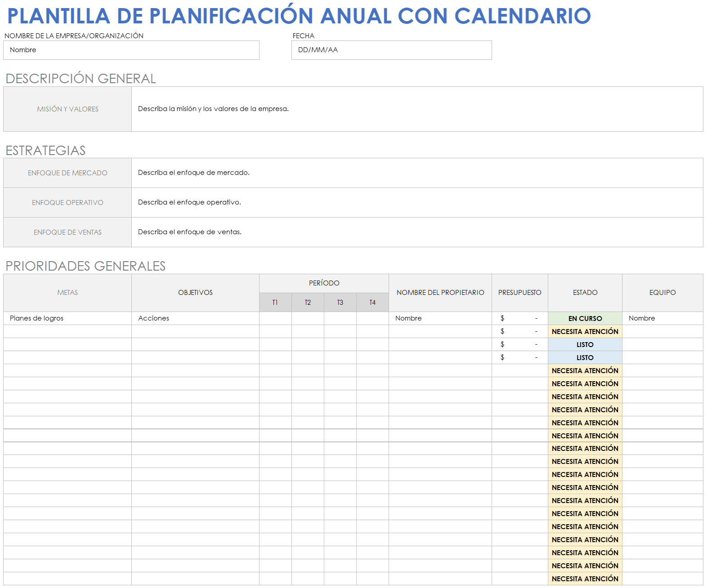
Task: Select the T1 quarter header
Action: (275, 303)
